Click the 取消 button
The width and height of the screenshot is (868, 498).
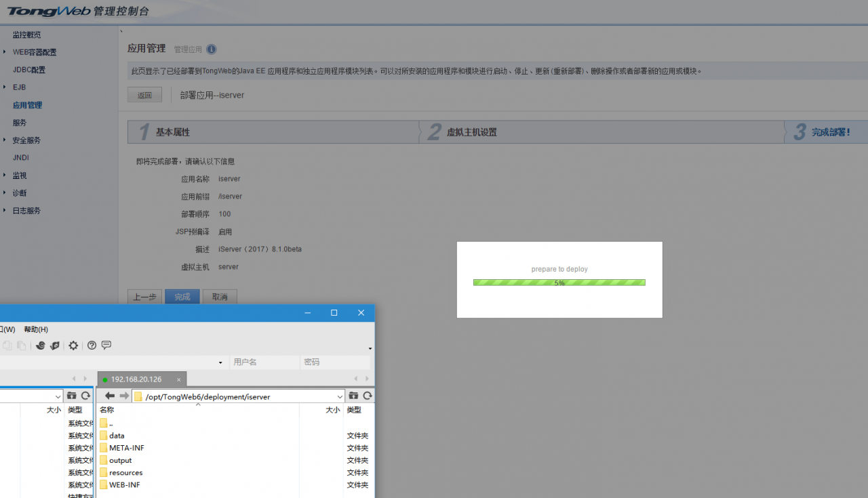click(x=220, y=297)
